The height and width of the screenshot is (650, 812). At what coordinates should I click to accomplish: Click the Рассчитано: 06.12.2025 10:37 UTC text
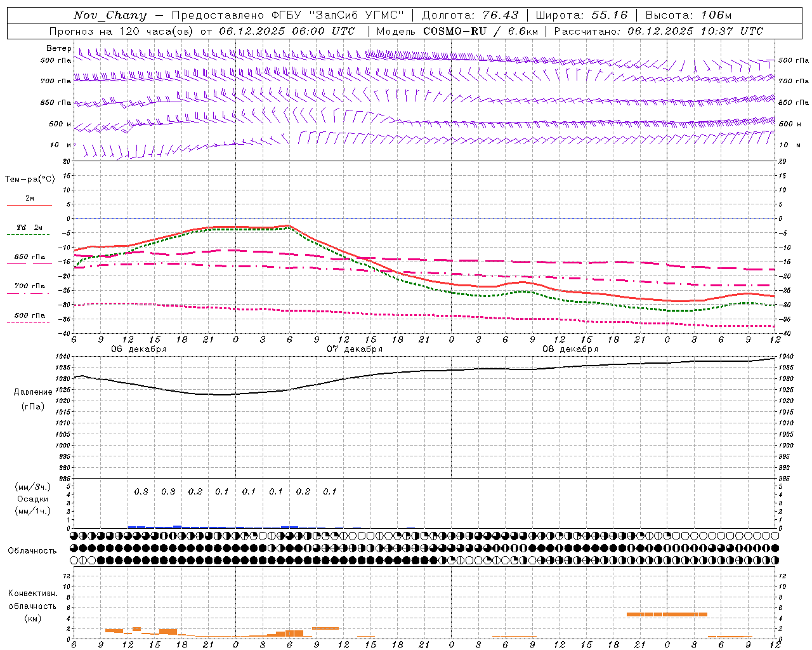click(x=658, y=31)
